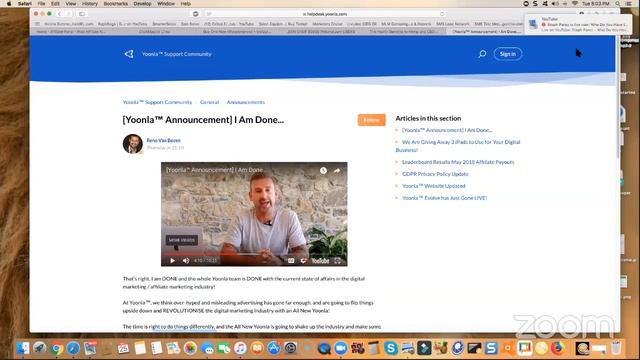
Task: Click the Share arrow on the video
Action: 337,170
